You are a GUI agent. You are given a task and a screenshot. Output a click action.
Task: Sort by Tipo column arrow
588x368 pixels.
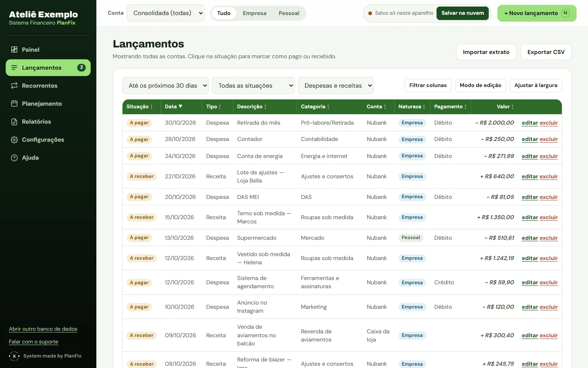coord(220,107)
